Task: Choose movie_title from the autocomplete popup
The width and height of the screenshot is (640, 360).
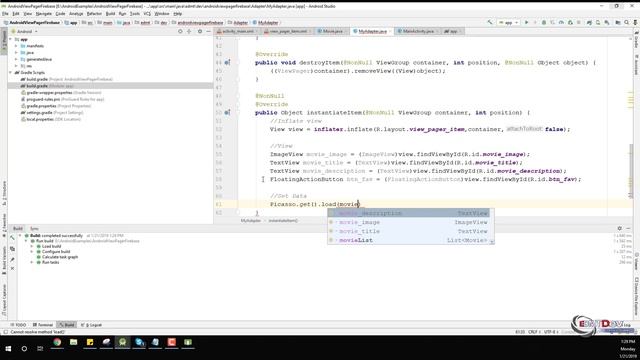Action: click(409, 231)
